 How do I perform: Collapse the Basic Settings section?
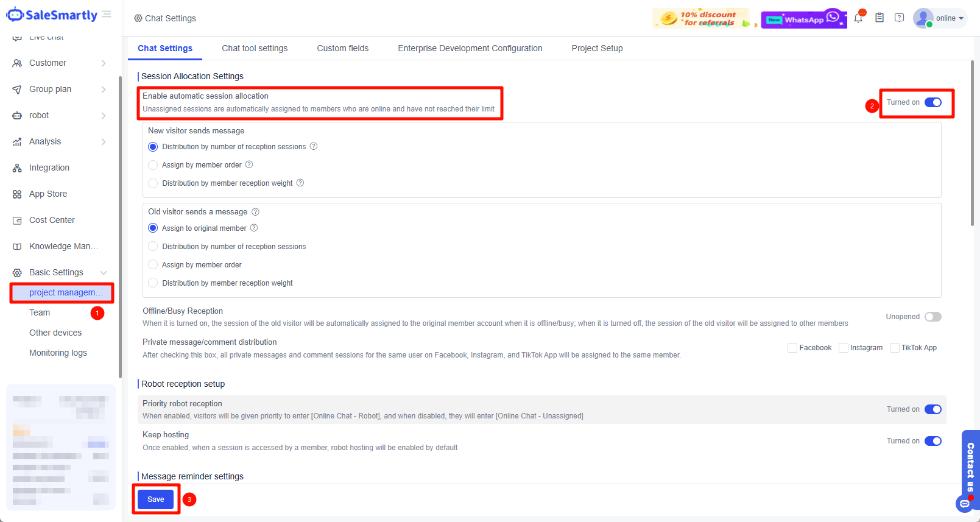[x=104, y=273]
